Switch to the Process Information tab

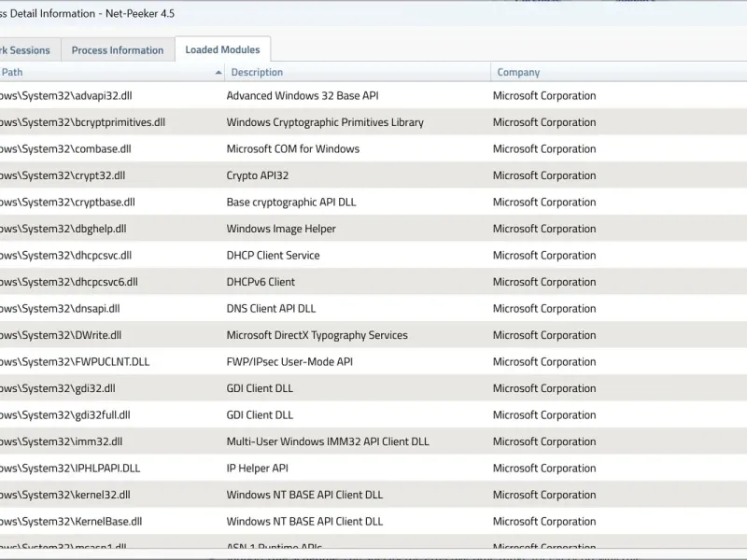pyautogui.click(x=118, y=50)
